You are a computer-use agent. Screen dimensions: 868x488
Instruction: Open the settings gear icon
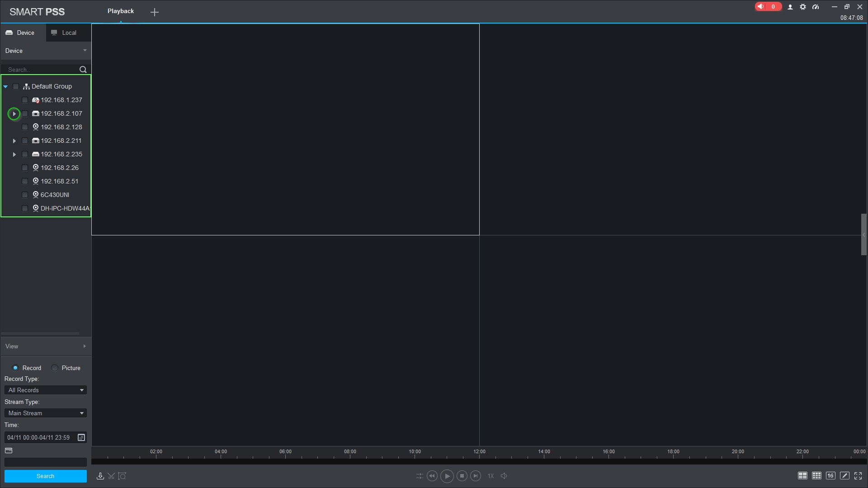[803, 7]
